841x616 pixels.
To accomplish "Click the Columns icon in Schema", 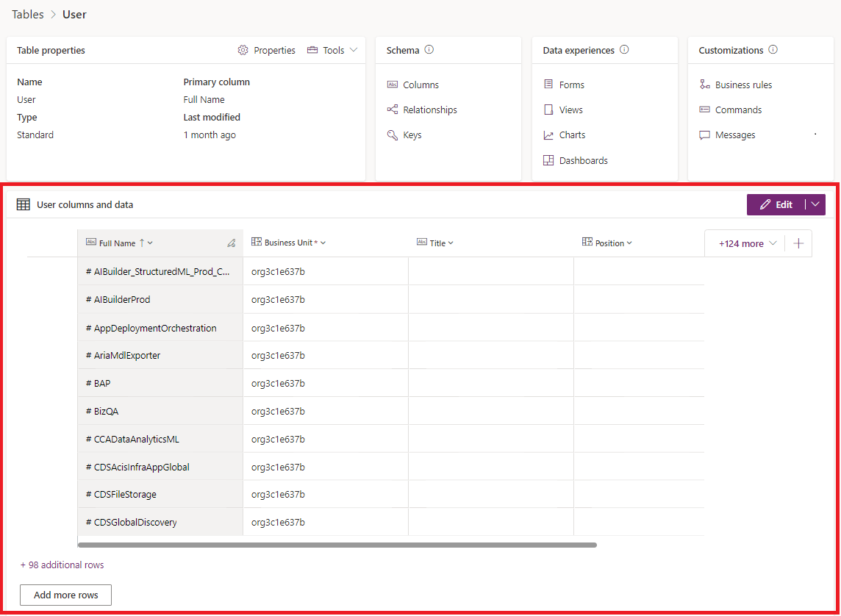I will [393, 85].
